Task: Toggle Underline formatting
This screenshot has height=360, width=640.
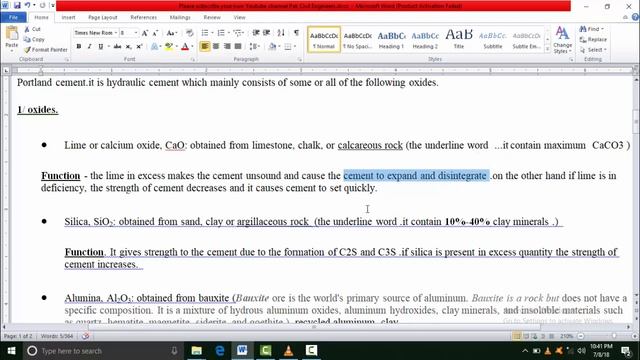Action: point(100,47)
